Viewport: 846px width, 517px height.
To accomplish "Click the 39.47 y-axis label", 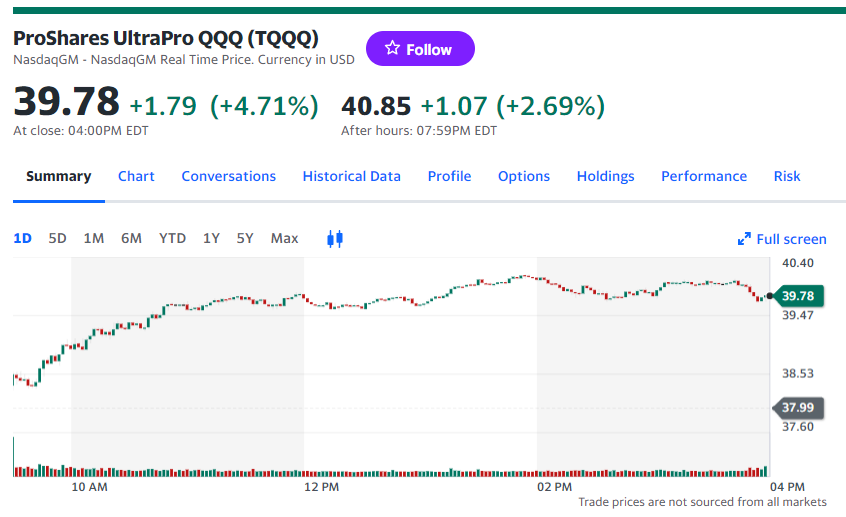I will tap(798, 315).
